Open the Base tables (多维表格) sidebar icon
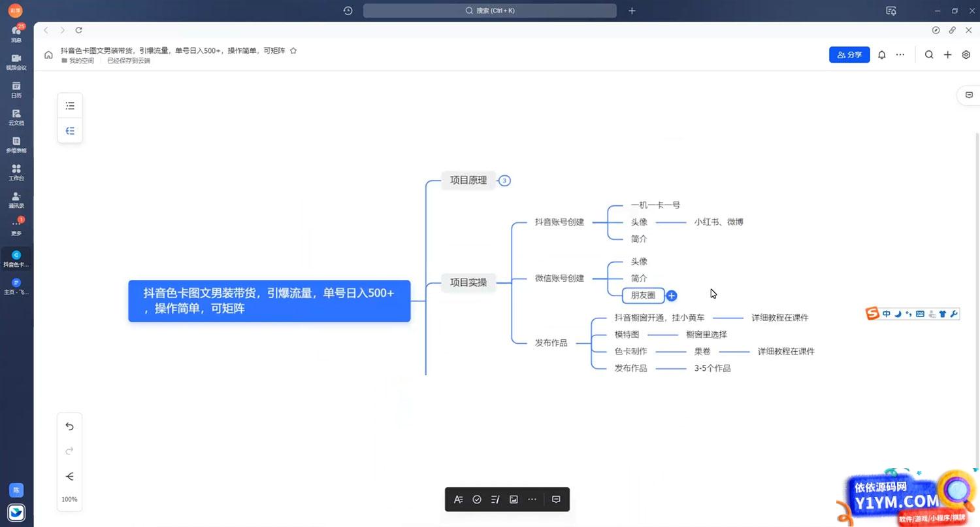The image size is (980, 527). (x=16, y=144)
